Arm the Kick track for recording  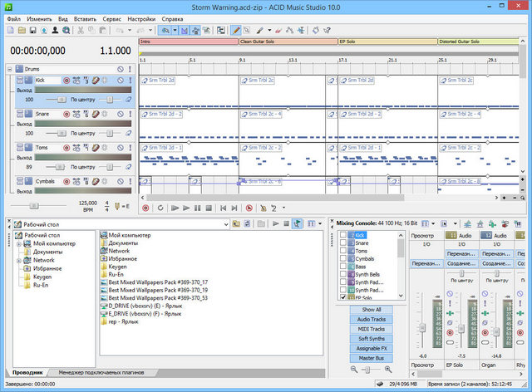(x=66, y=81)
